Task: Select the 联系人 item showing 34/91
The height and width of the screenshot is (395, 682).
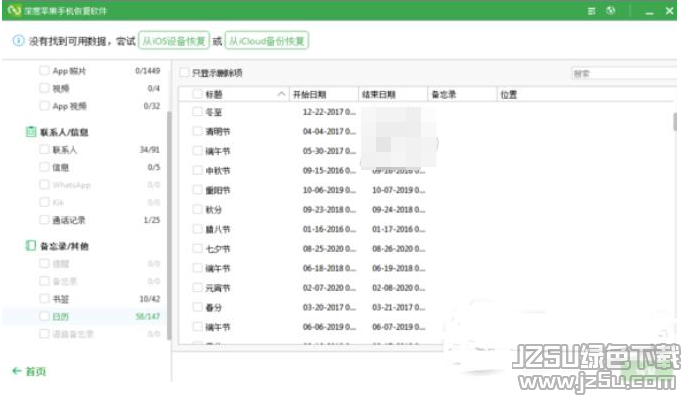Action: [x=85, y=150]
